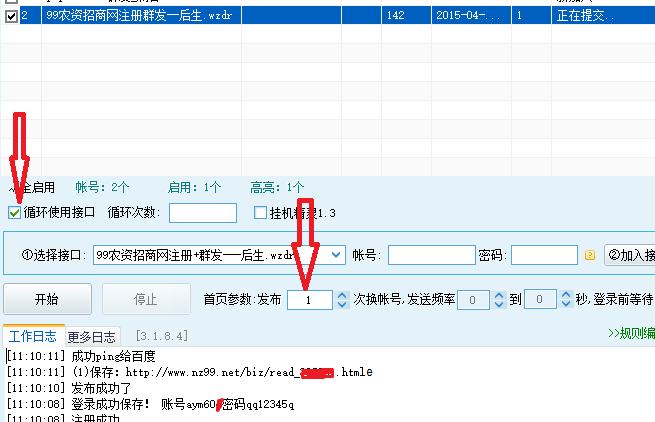Click the 发布 count field showing 1
Image resolution: width=655 pixels, height=422 pixels.
pos(310,300)
